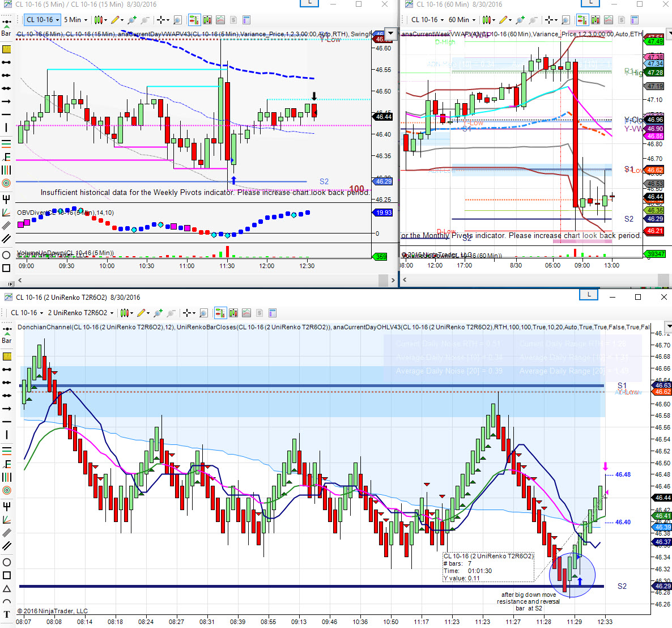
Task: Pick the Arc tool in UniRenko chart
Action: [x=7, y=601]
